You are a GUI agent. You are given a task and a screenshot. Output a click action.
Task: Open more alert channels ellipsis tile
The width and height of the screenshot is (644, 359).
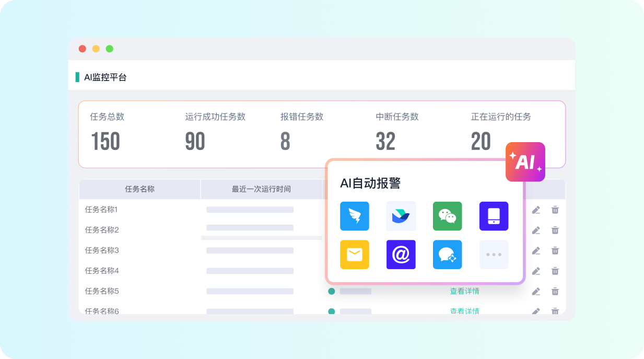pos(494,254)
